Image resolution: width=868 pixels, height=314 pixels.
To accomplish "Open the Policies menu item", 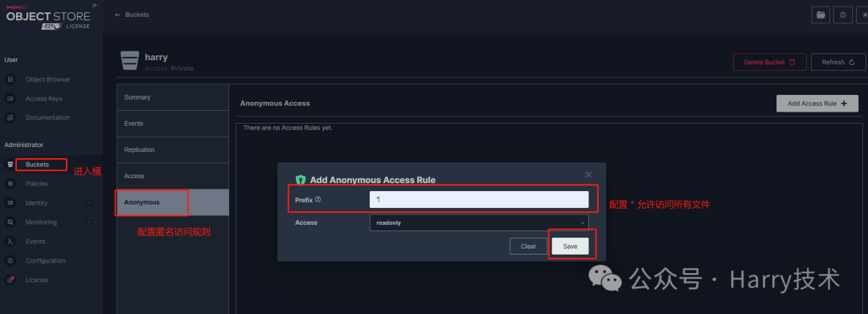I will [36, 184].
